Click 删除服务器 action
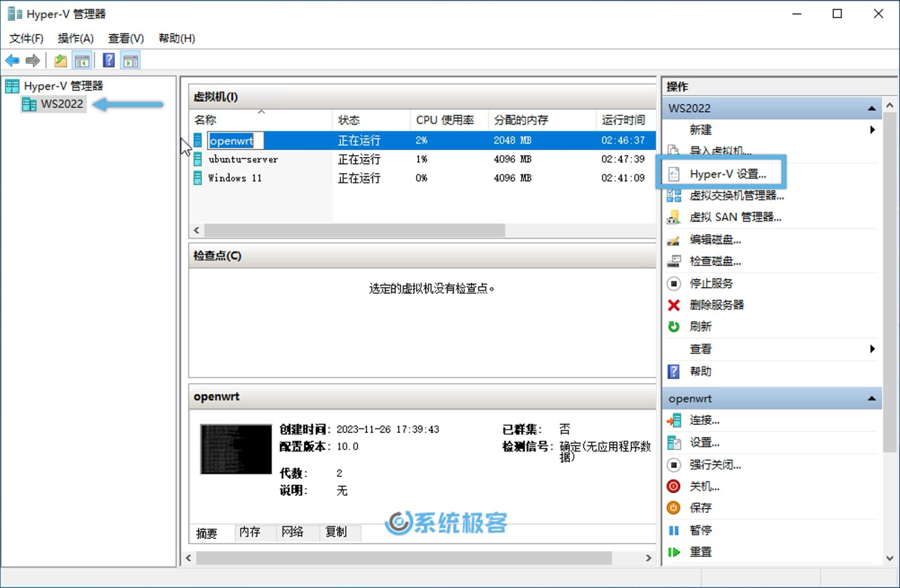900x588 pixels. tap(717, 305)
